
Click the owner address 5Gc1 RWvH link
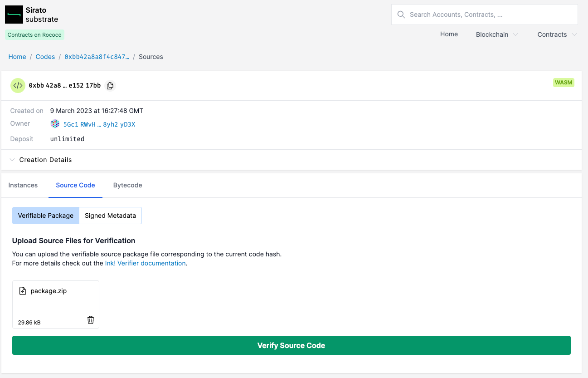tap(99, 124)
